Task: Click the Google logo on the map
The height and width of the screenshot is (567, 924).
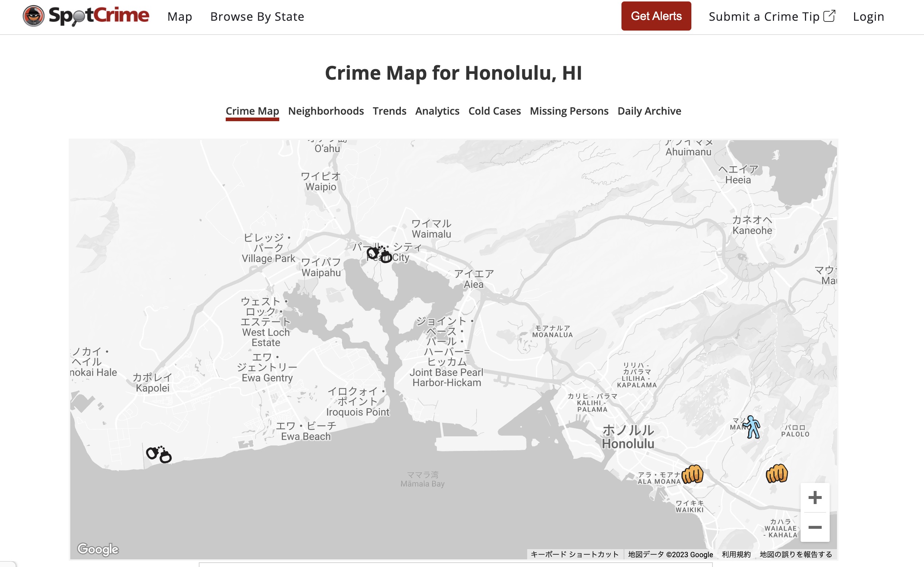Action: point(97,550)
